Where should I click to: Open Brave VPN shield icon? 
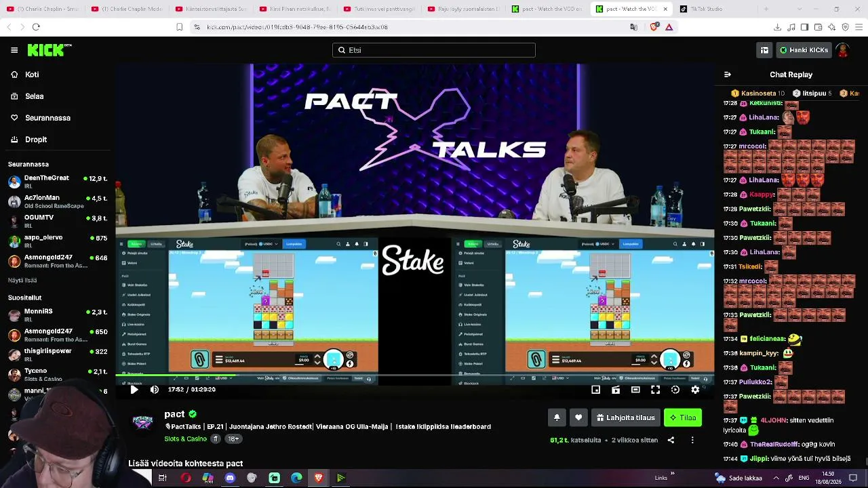pos(845,27)
